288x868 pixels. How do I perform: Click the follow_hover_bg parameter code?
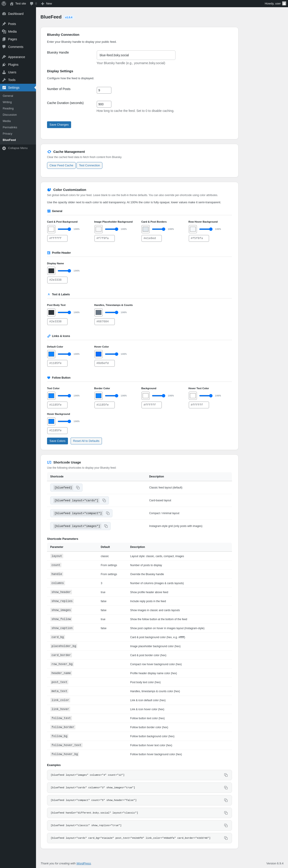pyautogui.click(x=65, y=754)
